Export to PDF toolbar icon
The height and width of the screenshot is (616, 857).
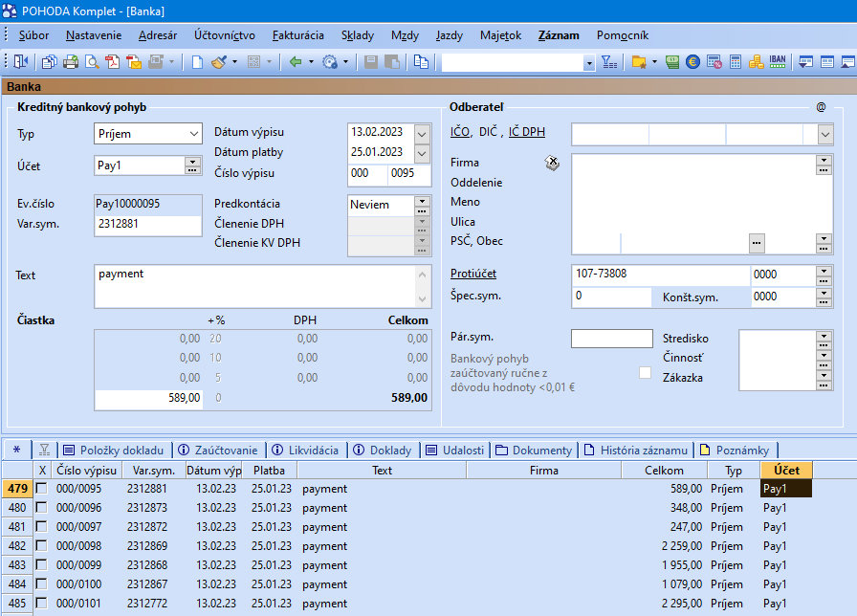tap(113, 62)
